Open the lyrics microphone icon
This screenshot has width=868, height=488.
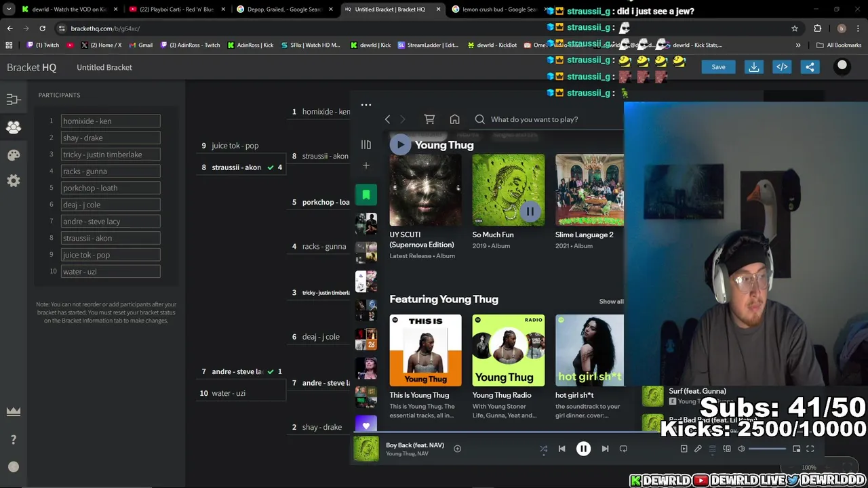pyautogui.click(x=698, y=449)
